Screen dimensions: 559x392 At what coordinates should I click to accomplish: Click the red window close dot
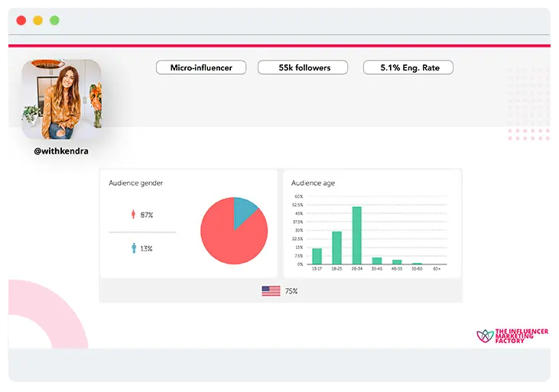pos(21,21)
